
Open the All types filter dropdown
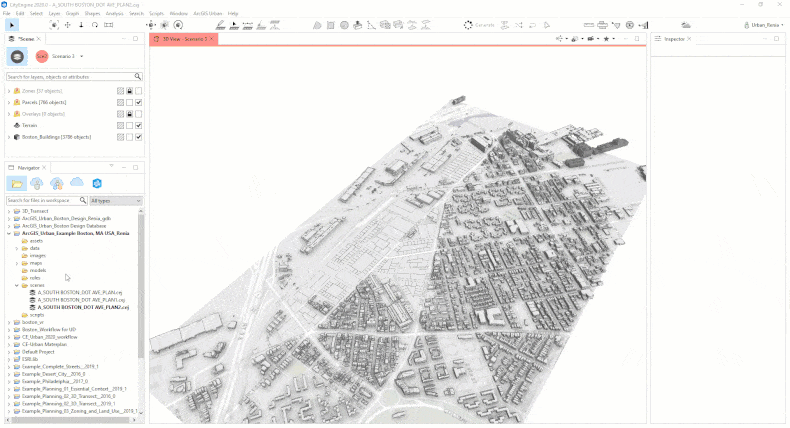click(116, 201)
